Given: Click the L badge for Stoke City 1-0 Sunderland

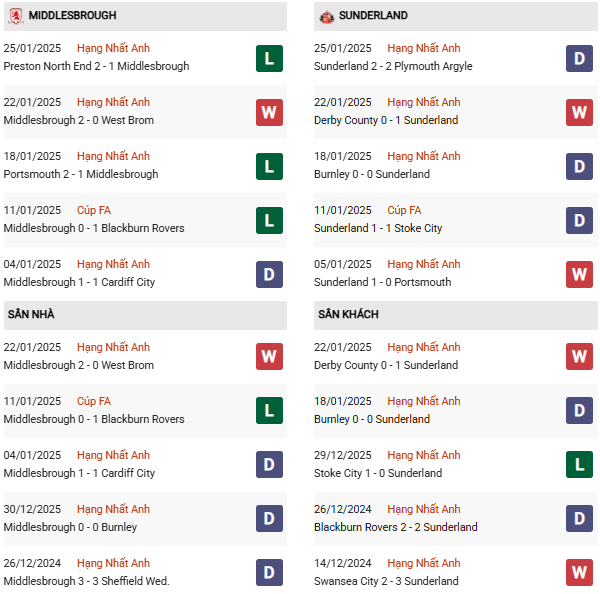Looking at the screenshot, I should (x=579, y=465).
